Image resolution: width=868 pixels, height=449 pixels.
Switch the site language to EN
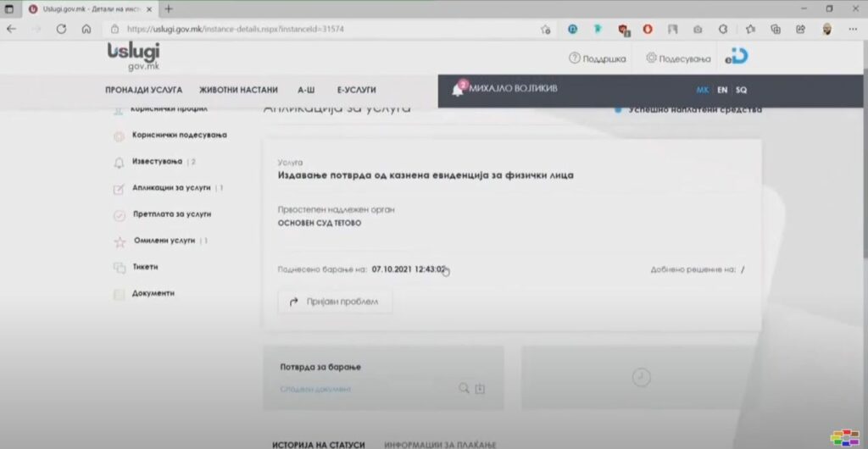(722, 90)
